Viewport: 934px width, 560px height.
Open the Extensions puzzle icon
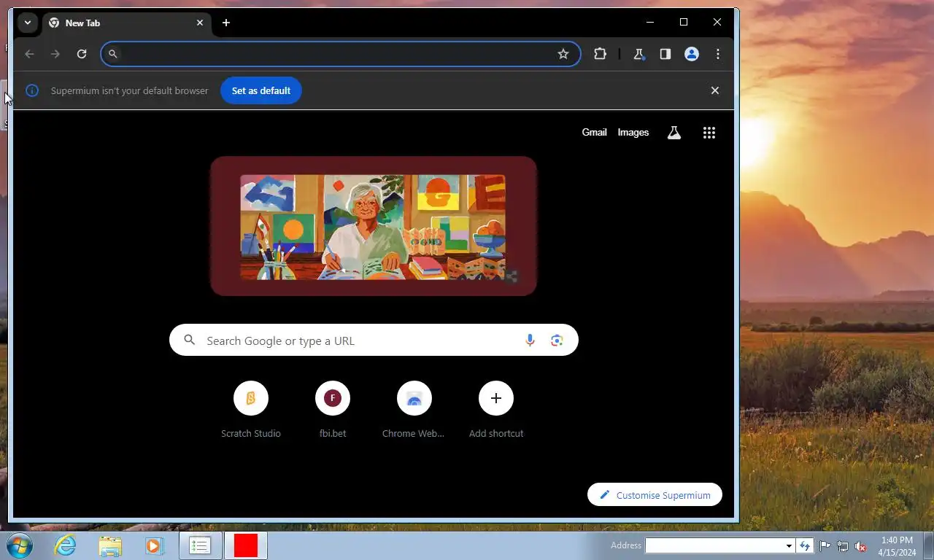pos(600,54)
